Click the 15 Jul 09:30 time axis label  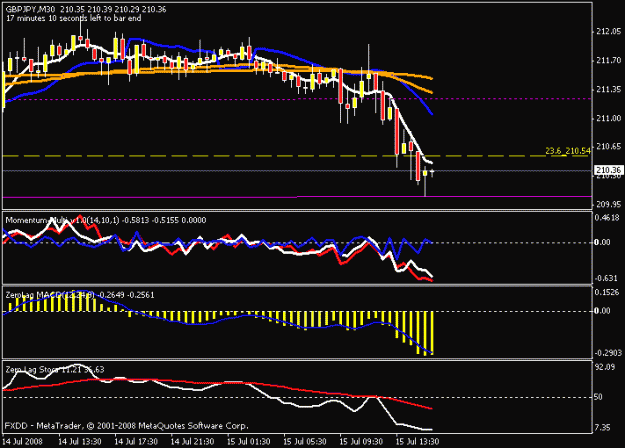(361, 442)
